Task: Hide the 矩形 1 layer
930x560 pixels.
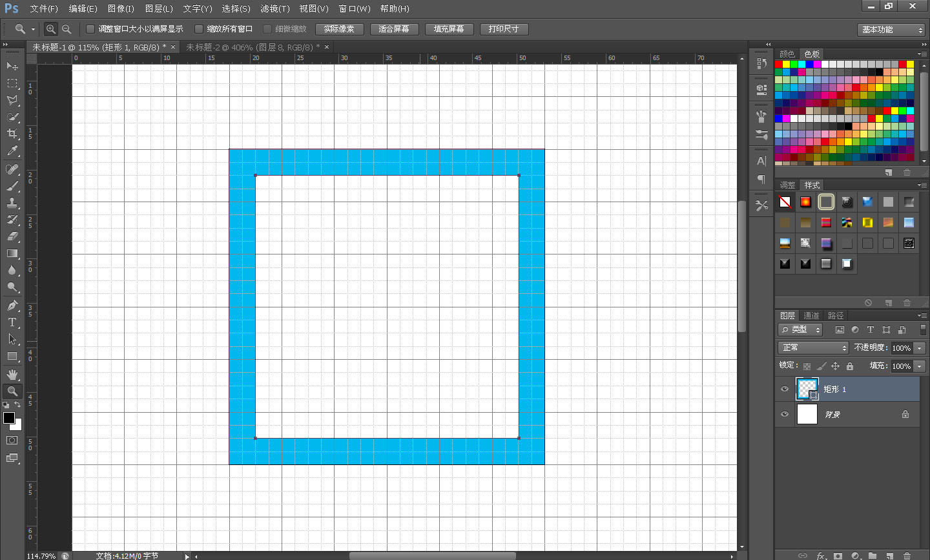Action: pyautogui.click(x=785, y=389)
